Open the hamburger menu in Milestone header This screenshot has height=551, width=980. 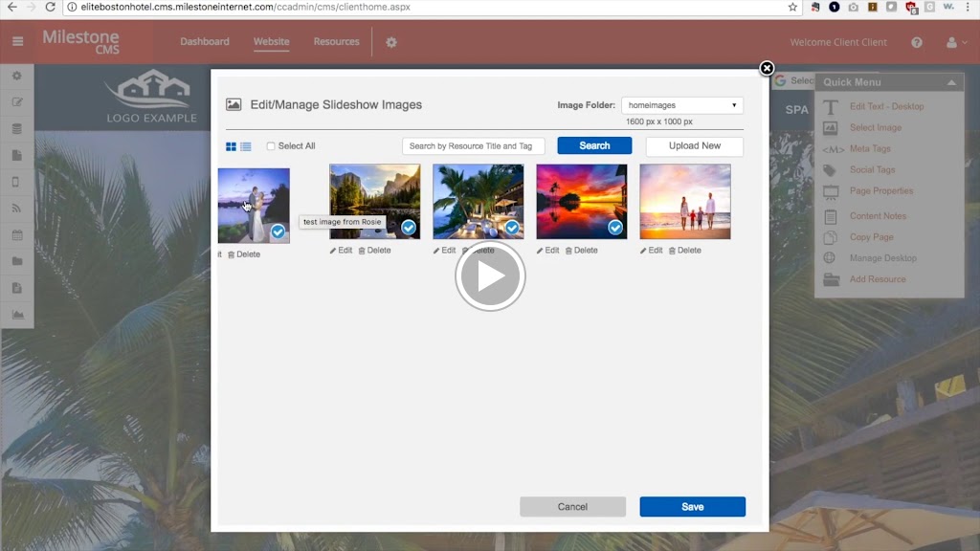click(x=17, y=41)
